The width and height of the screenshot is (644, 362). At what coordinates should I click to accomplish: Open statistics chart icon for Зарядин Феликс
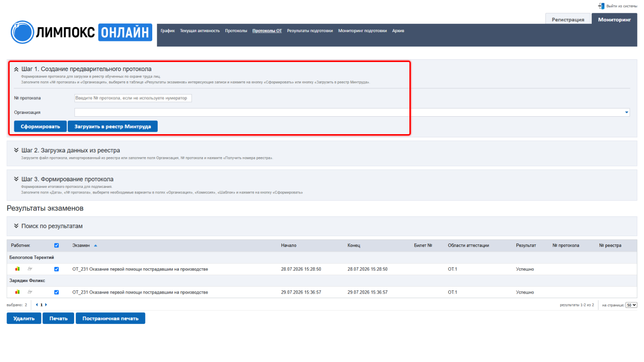pos(17,292)
